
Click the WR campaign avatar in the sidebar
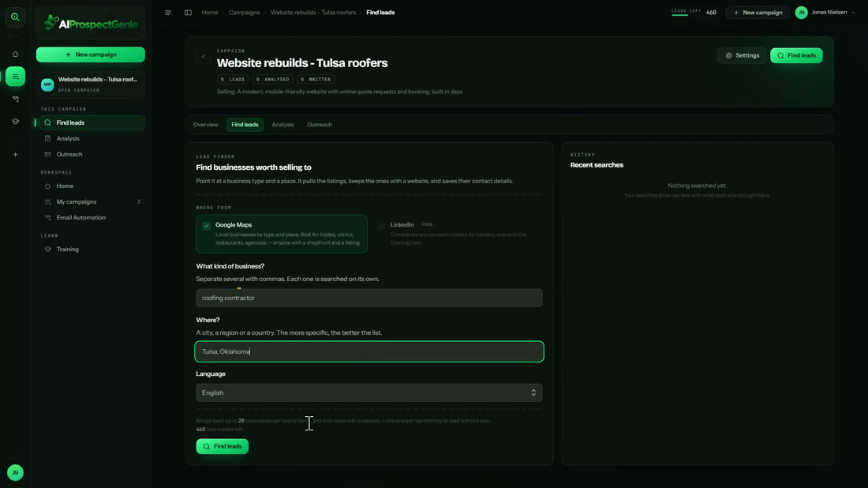(47, 84)
